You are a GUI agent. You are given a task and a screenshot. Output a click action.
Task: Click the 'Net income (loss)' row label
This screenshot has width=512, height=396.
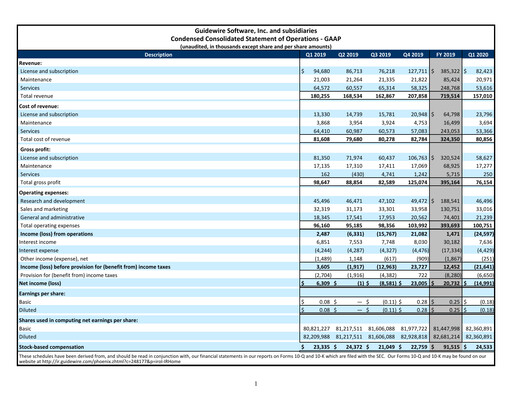tap(40, 283)
